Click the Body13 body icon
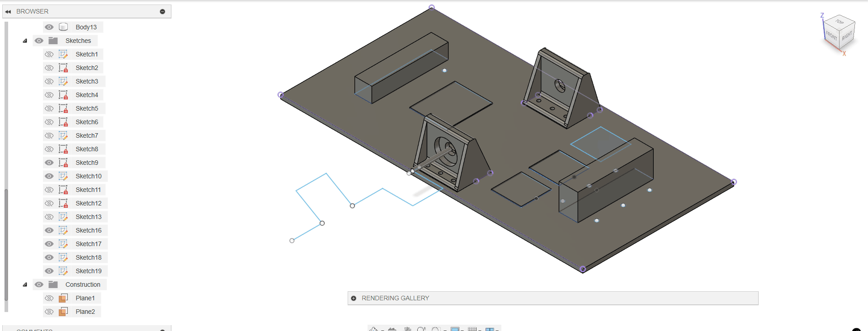 tap(63, 27)
